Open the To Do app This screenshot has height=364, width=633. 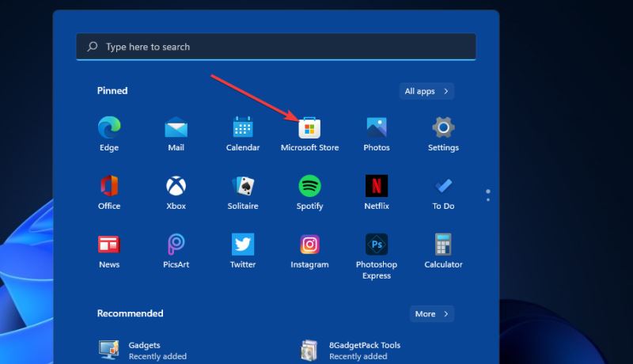(443, 187)
